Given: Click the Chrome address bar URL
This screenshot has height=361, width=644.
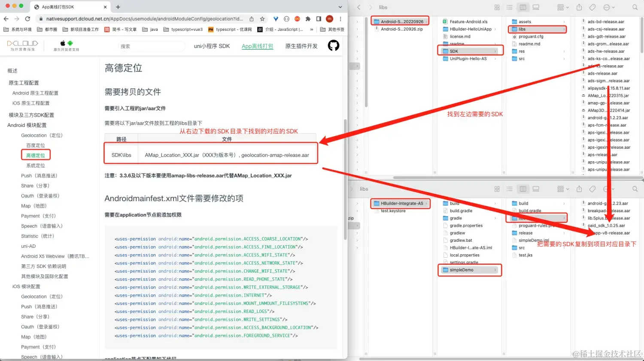Looking at the screenshot, I should (x=145, y=19).
